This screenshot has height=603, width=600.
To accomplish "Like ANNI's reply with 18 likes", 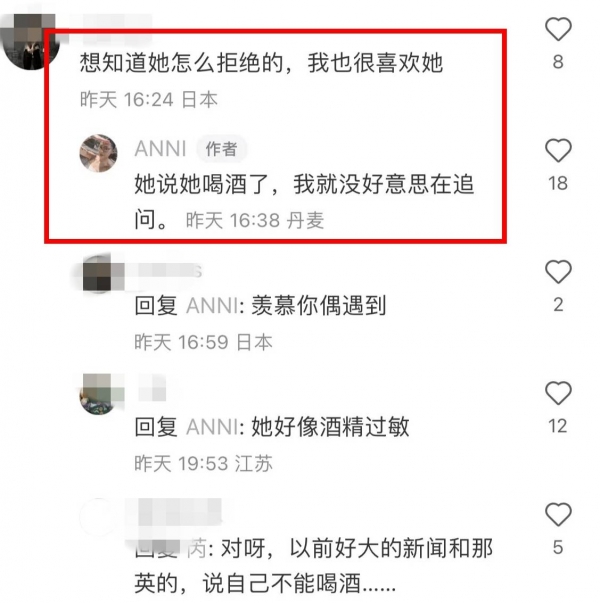I will [558, 150].
